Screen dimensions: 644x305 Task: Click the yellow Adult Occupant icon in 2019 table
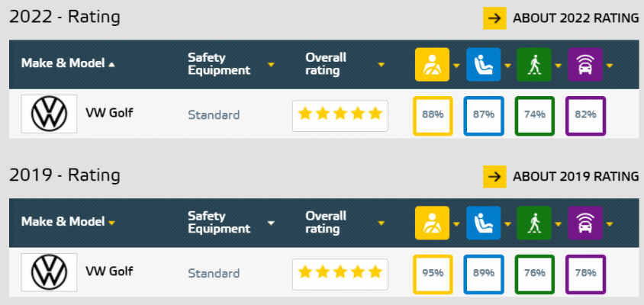pos(432,223)
